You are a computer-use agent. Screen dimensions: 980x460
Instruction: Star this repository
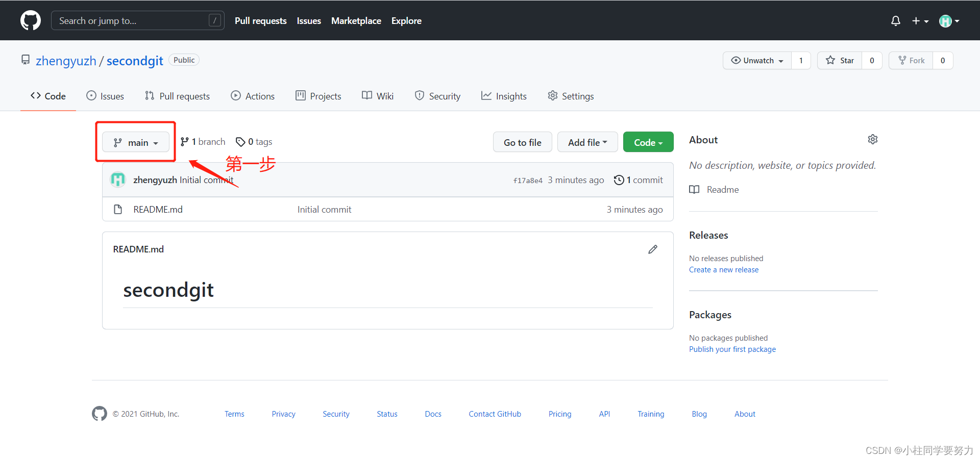click(840, 60)
